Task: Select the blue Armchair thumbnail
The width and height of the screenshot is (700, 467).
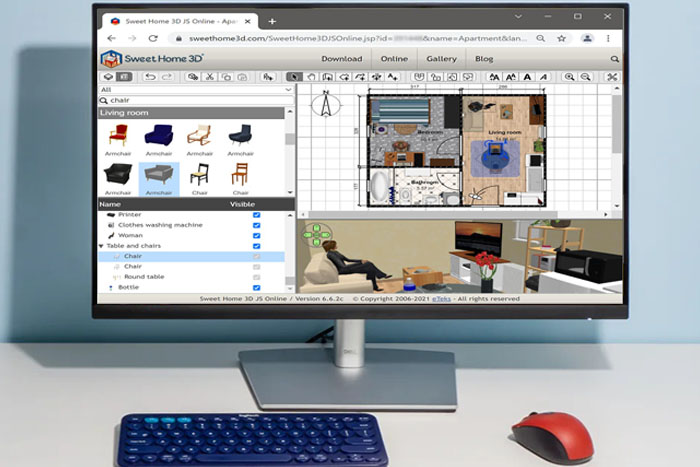Action: (x=158, y=135)
